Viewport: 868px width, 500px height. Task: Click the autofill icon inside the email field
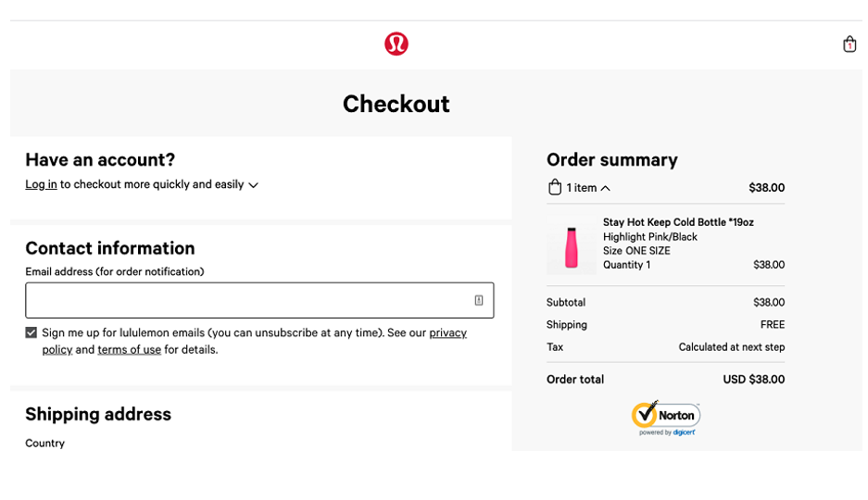coord(479,300)
